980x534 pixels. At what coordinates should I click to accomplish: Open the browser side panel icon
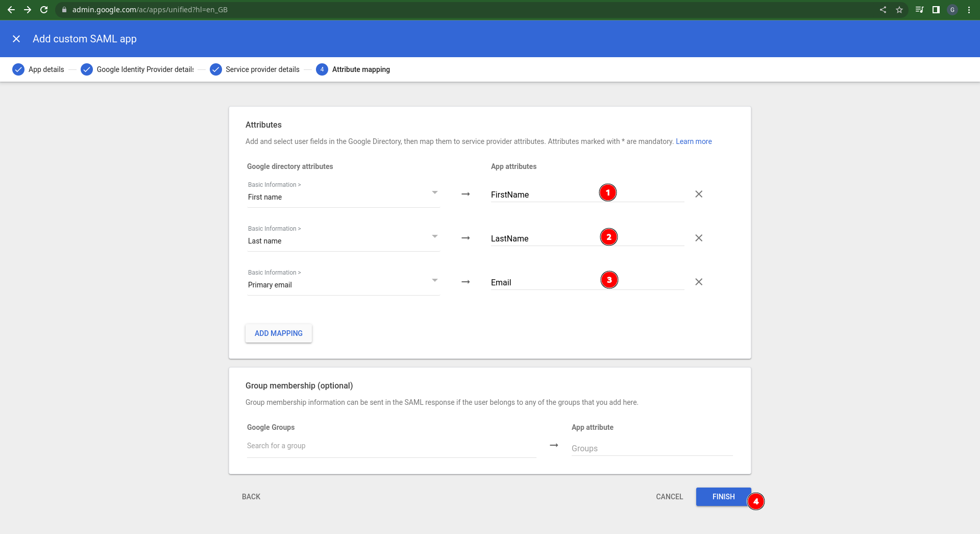click(x=936, y=10)
